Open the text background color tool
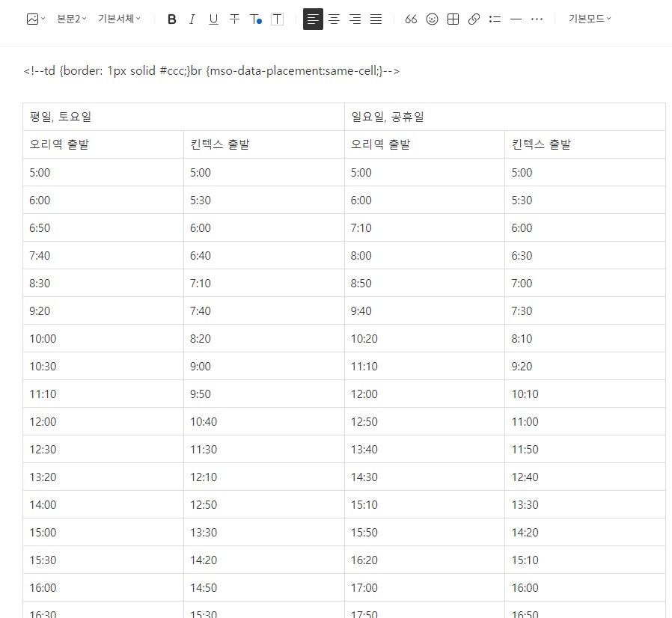This screenshot has width=672, height=618. tap(278, 19)
